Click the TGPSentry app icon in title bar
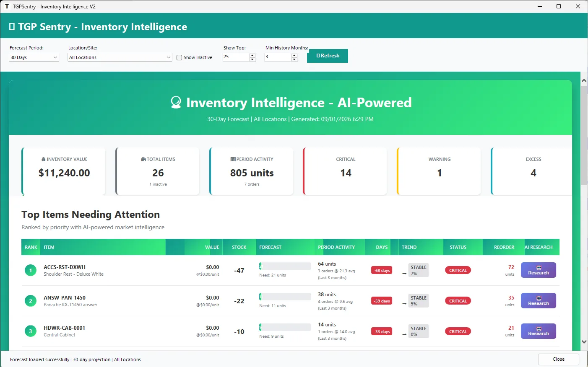 click(7, 6)
